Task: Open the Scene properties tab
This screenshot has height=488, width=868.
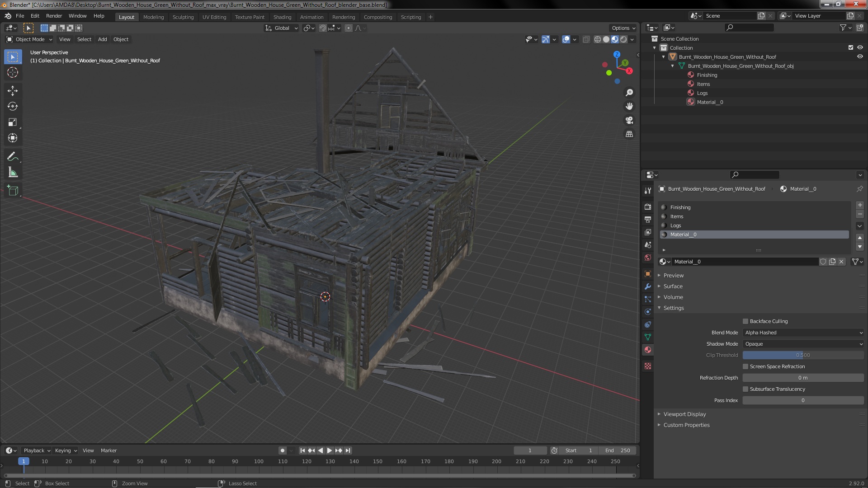Action: click(x=648, y=244)
